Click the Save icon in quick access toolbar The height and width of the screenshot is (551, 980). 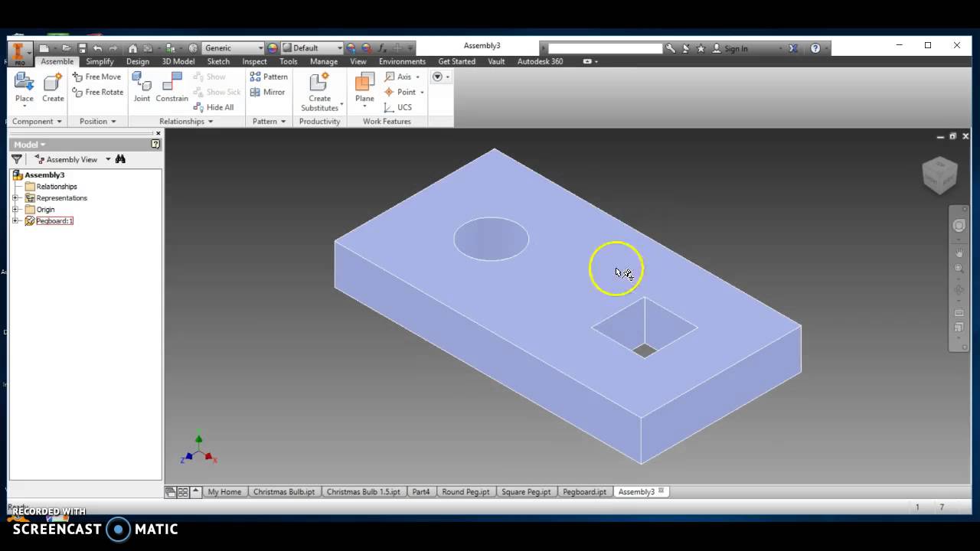[x=82, y=48]
